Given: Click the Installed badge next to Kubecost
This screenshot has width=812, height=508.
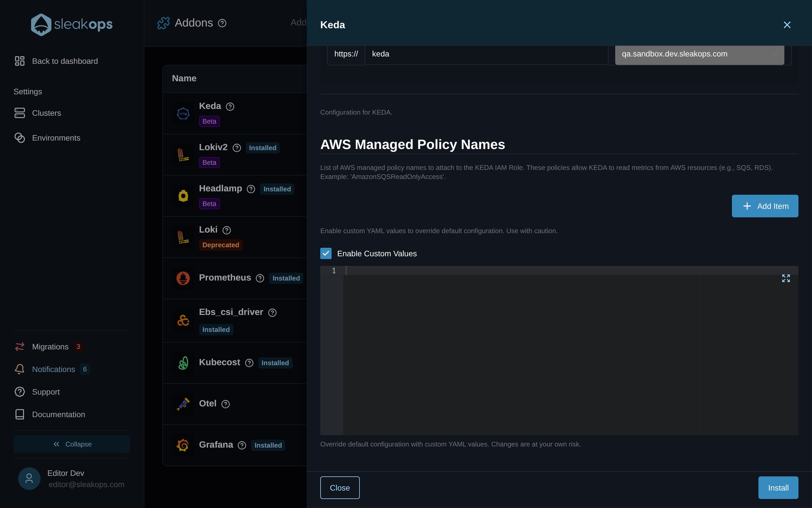Looking at the screenshot, I should (x=275, y=363).
